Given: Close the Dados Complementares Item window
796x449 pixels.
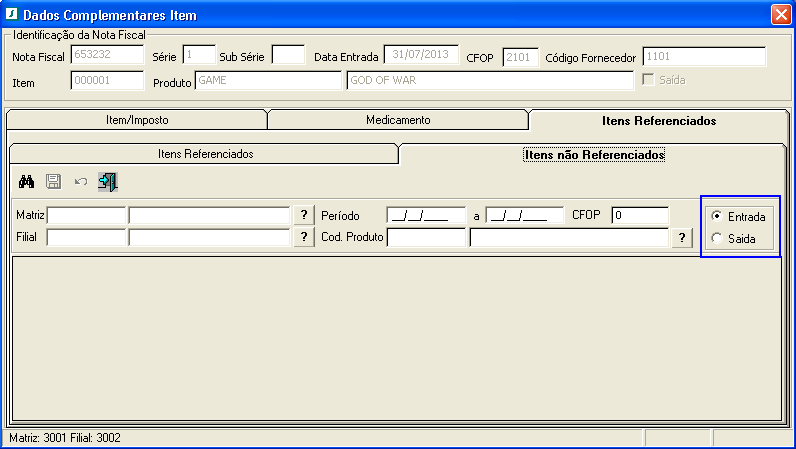Looking at the screenshot, I should tap(780, 15).
